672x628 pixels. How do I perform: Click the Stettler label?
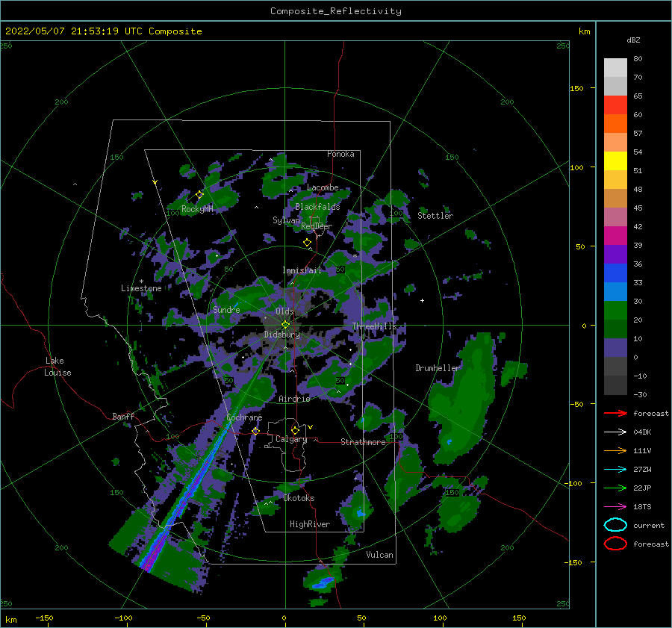[x=435, y=216]
